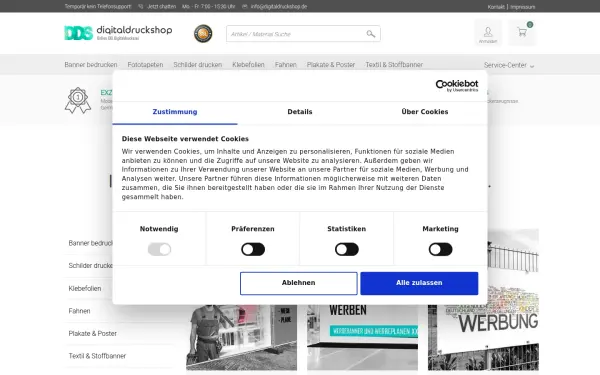Switch to the Details tab

tap(300, 112)
